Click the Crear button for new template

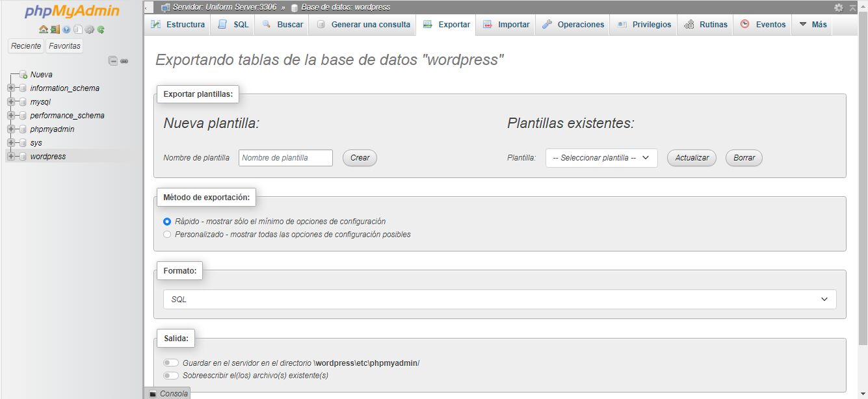click(x=360, y=157)
